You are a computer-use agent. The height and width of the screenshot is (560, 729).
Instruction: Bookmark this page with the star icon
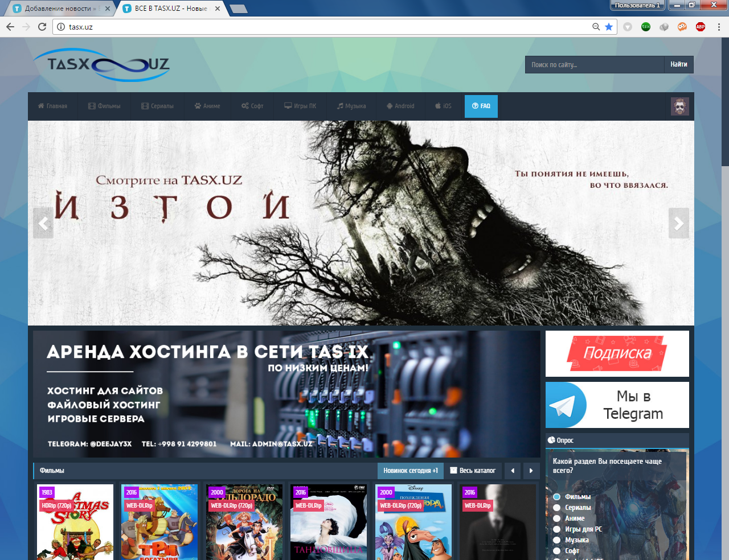(609, 27)
